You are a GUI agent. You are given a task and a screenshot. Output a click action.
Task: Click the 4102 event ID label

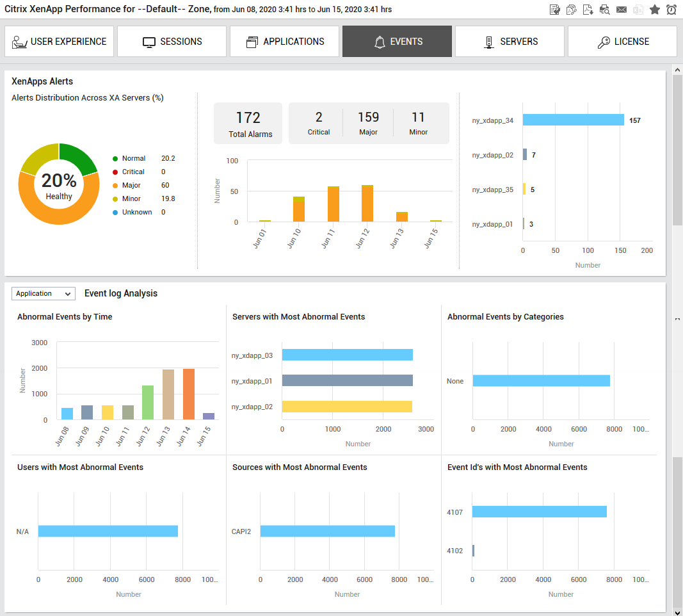click(454, 551)
